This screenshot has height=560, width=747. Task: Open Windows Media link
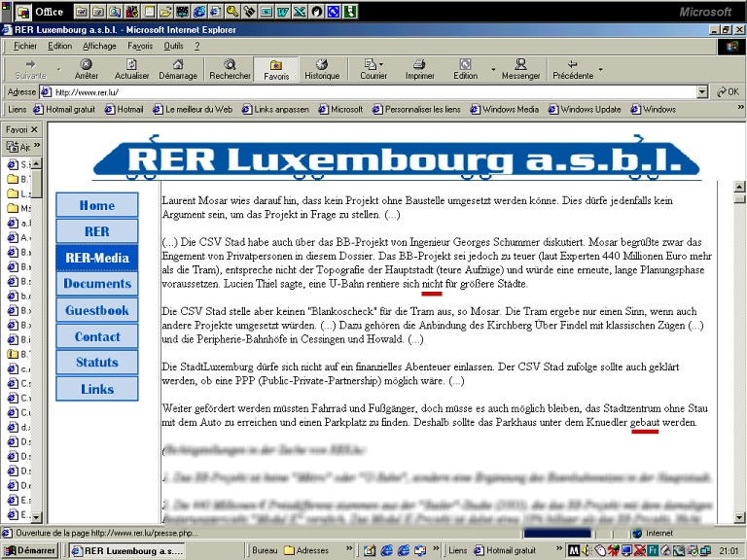click(x=505, y=109)
